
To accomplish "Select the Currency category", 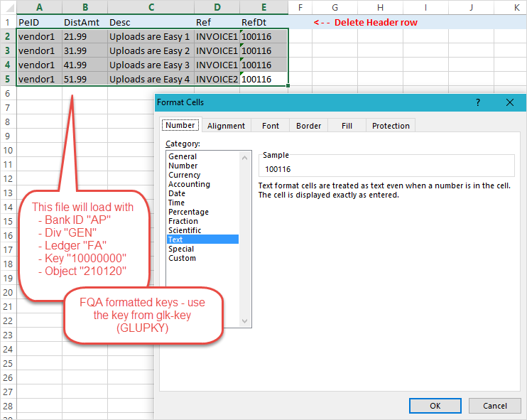I will coord(184,175).
